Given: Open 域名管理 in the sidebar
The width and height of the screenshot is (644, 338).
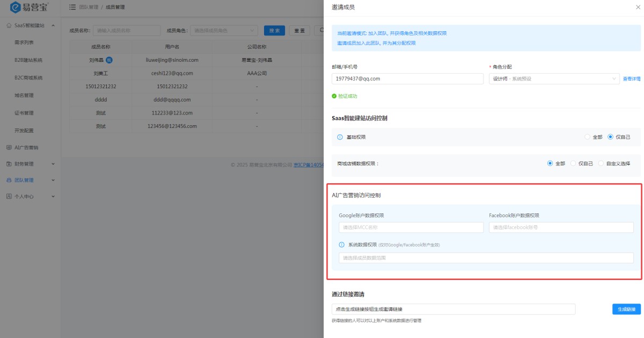Looking at the screenshot, I should (24, 95).
